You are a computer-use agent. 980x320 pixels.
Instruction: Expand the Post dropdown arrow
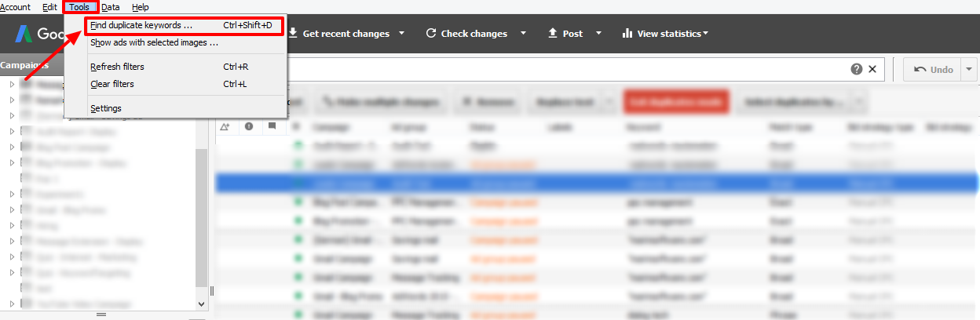pyautogui.click(x=598, y=34)
